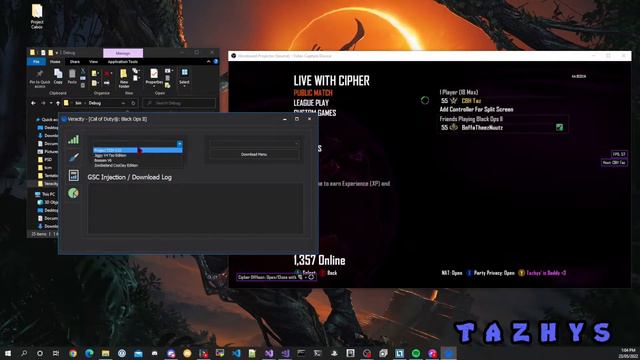
Task: Select LEAGUE PLAY in the game menu
Action: tap(311, 103)
